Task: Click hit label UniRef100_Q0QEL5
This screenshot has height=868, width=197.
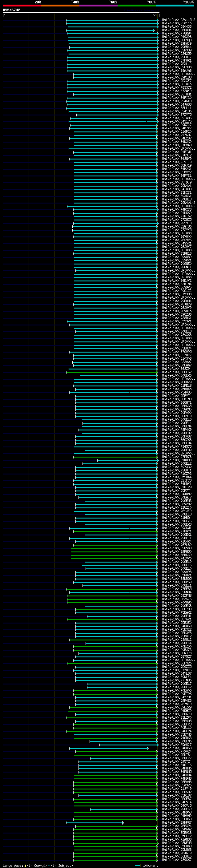Action: point(177,419)
